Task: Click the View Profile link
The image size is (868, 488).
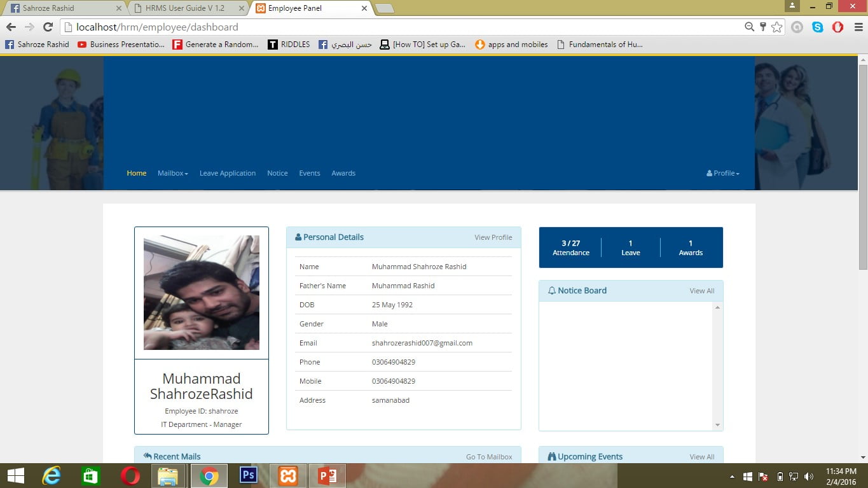Action: (493, 237)
